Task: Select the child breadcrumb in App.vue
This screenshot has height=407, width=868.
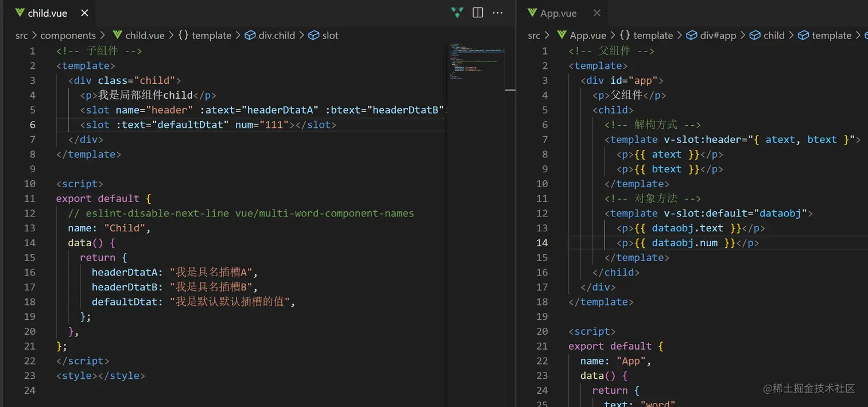Action: [774, 36]
